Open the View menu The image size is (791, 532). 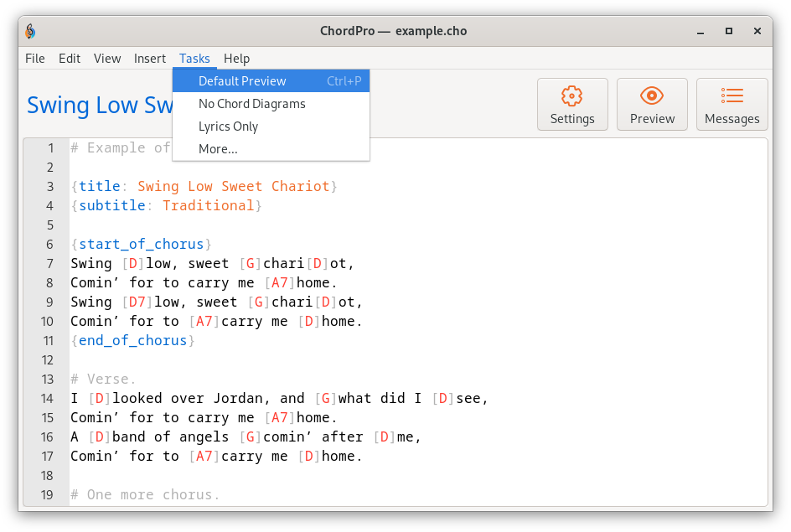tap(107, 59)
